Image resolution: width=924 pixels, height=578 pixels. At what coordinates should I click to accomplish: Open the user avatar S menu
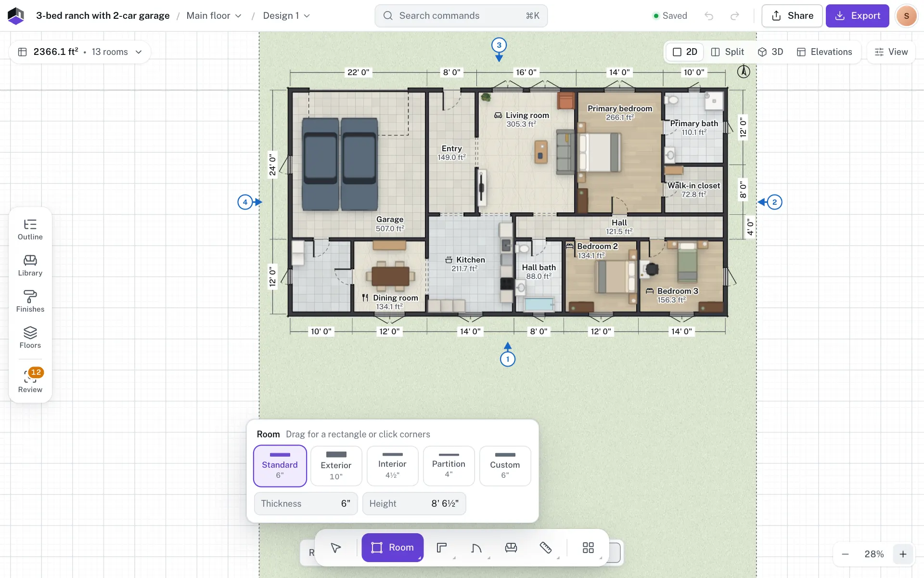point(907,16)
